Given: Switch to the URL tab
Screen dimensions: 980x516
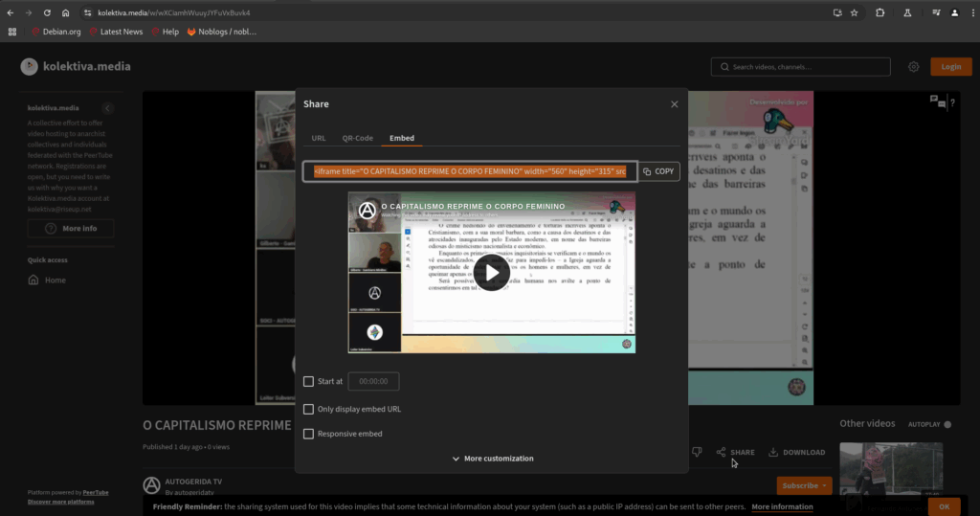Looking at the screenshot, I should (x=319, y=138).
